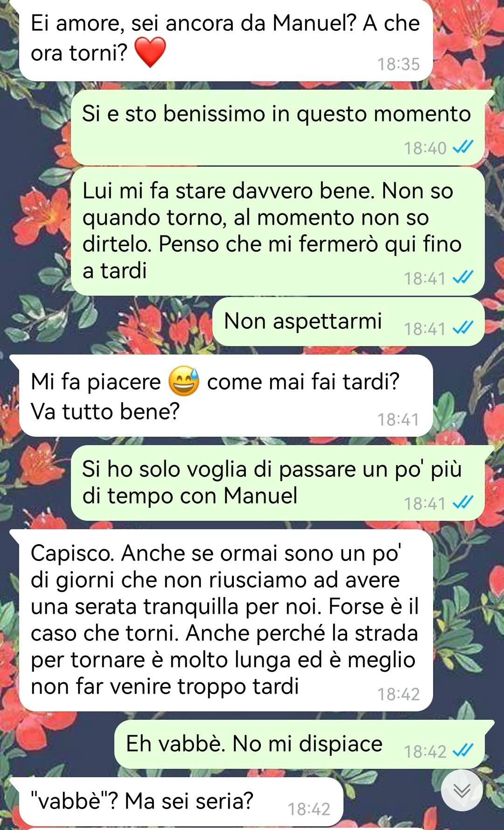Screen dimensions: 504x830
Task: Tap the red heart emoji in first message
Action: tap(150, 52)
